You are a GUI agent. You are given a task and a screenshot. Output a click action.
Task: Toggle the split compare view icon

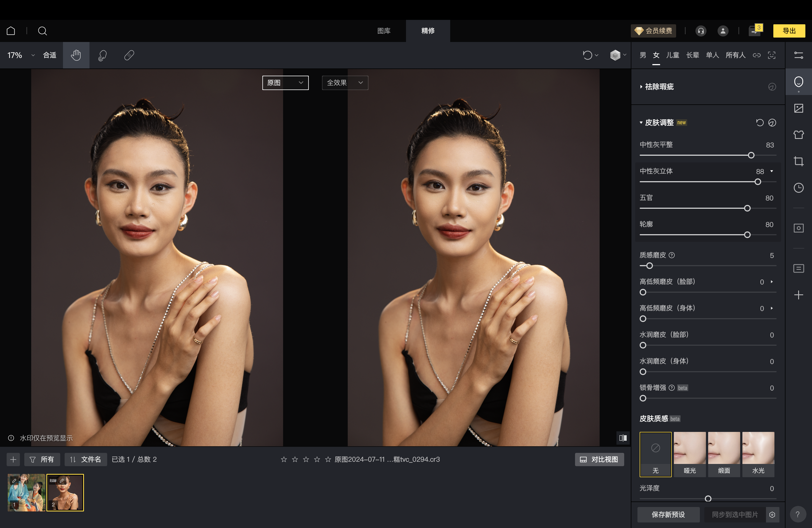click(x=623, y=438)
